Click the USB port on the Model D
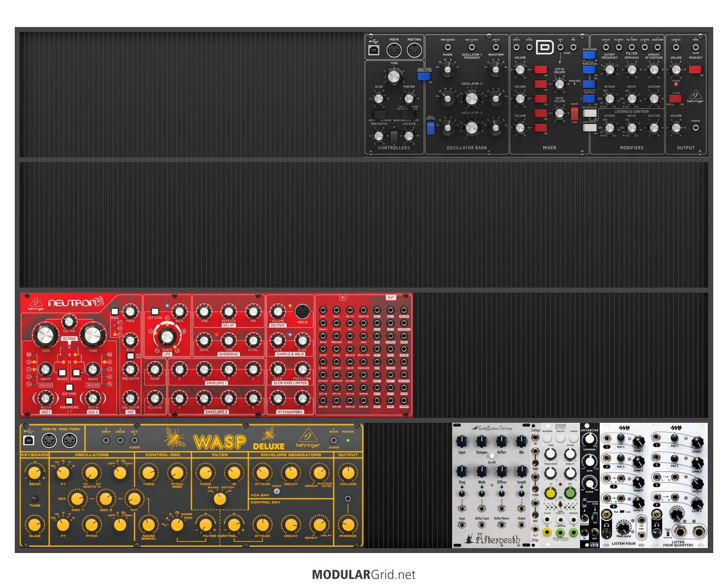Screen dimensions: 728x585 (x=374, y=50)
